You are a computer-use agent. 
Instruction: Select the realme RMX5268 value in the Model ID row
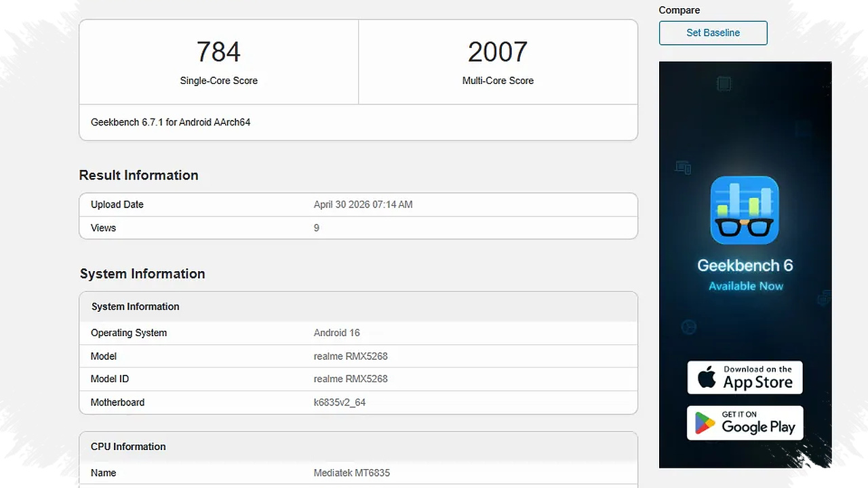tap(351, 379)
